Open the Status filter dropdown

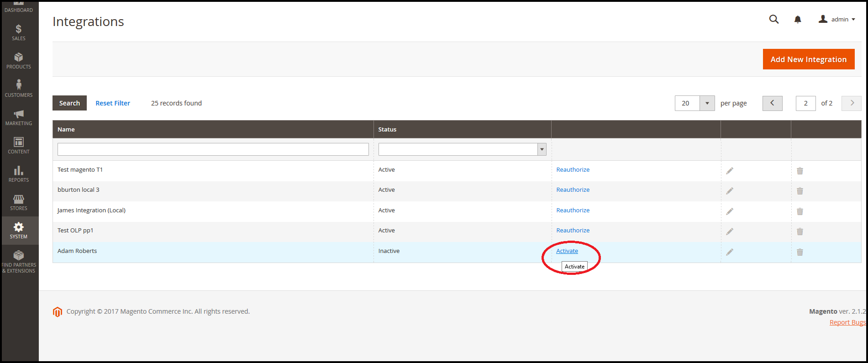pos(462,149)
